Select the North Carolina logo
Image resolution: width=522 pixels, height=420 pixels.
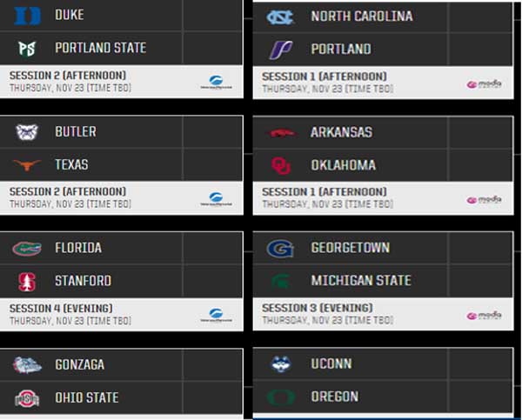[x=279, y=17]
